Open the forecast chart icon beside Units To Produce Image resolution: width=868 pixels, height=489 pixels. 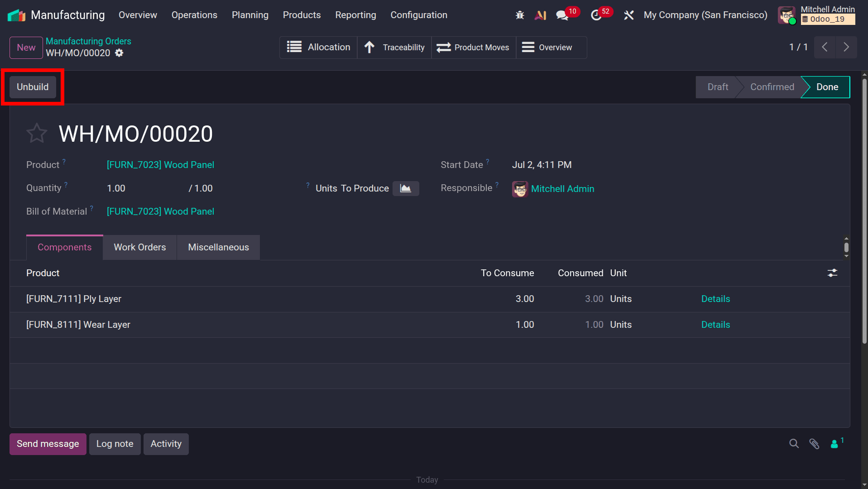tap(406, 188)
